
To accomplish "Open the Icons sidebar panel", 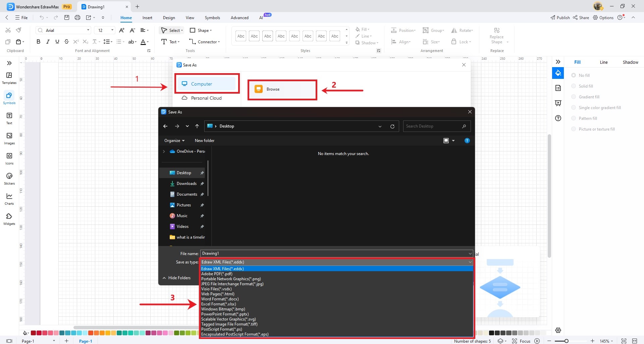I will [9, 158].
